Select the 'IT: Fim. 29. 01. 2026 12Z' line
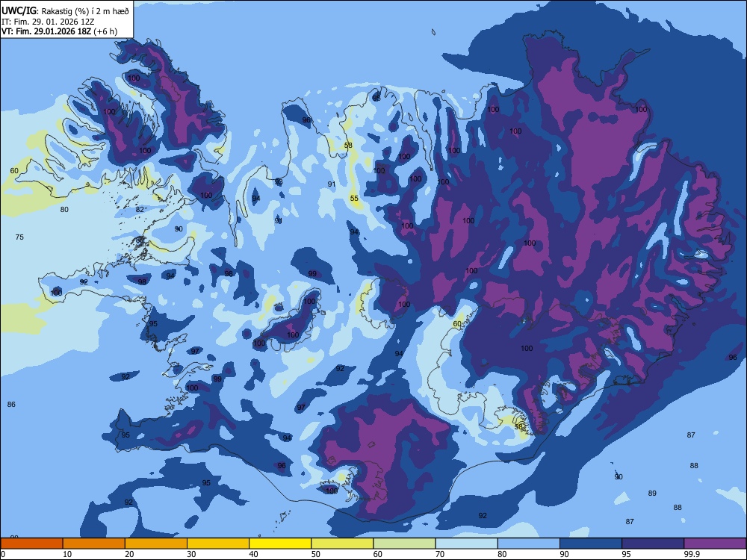Viewport: 747px width, 560px height. coord(48,22)
